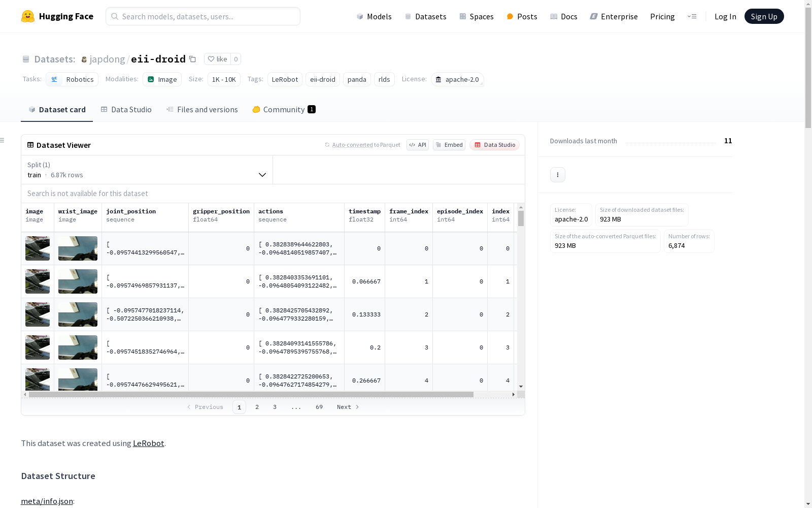Click the eii-droid tag
Screen dimensions: 812x508
[323, 79]
